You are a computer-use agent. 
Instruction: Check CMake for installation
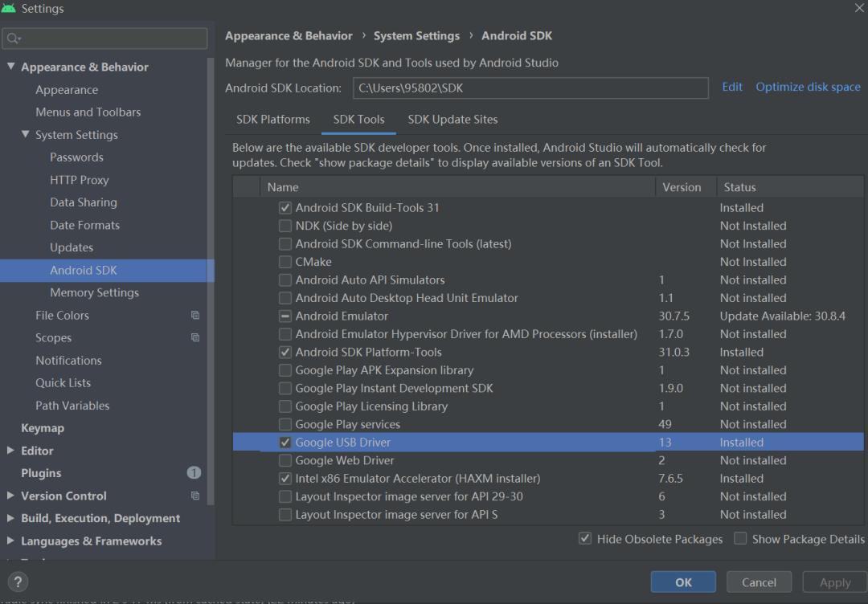[285, 262]
